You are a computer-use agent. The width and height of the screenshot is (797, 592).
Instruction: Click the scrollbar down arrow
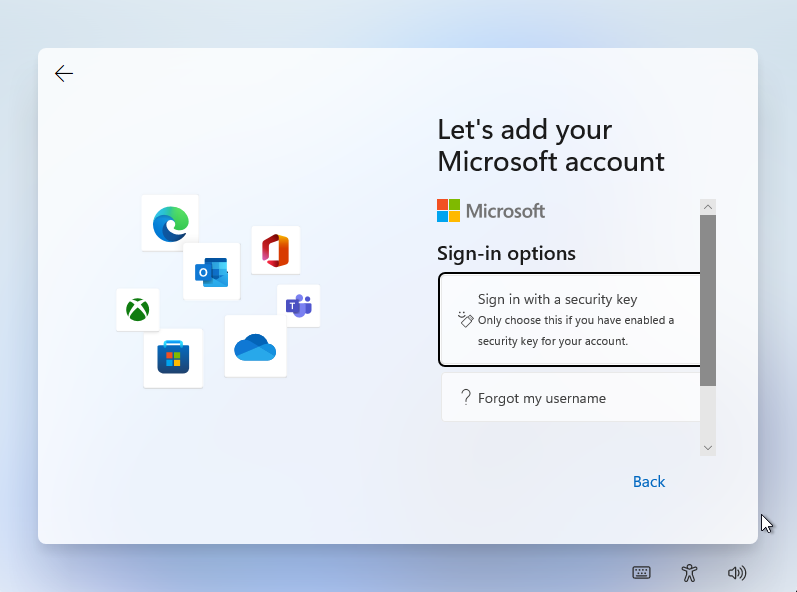pyautogui.click(x=708, y=448)
